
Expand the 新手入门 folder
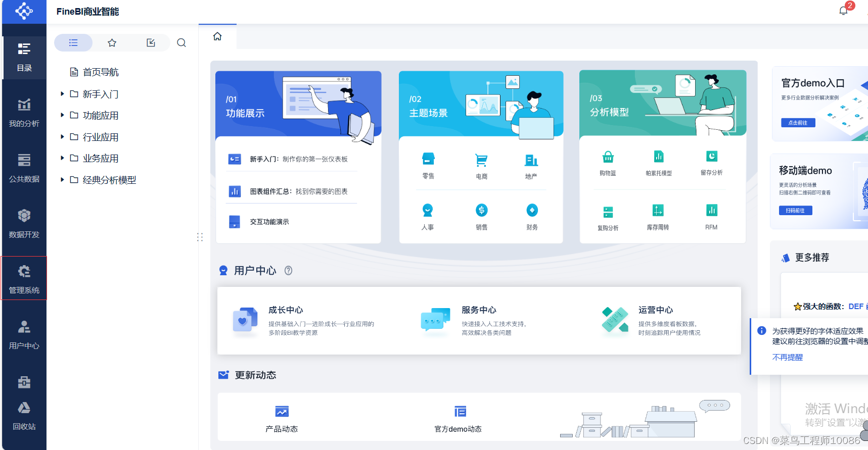(62, 94)
